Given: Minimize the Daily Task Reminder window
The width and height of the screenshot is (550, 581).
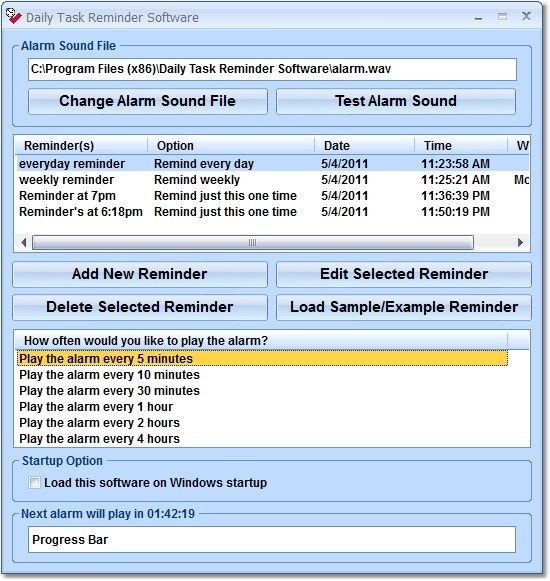Looking at the screenshot, I should (x=478, y=17).
